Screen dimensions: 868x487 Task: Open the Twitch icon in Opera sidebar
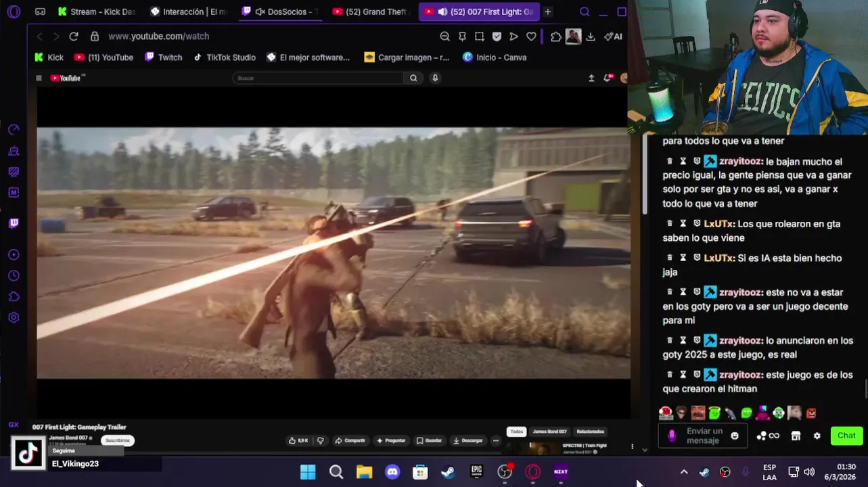pyautogui.click(x=14, y=223)
